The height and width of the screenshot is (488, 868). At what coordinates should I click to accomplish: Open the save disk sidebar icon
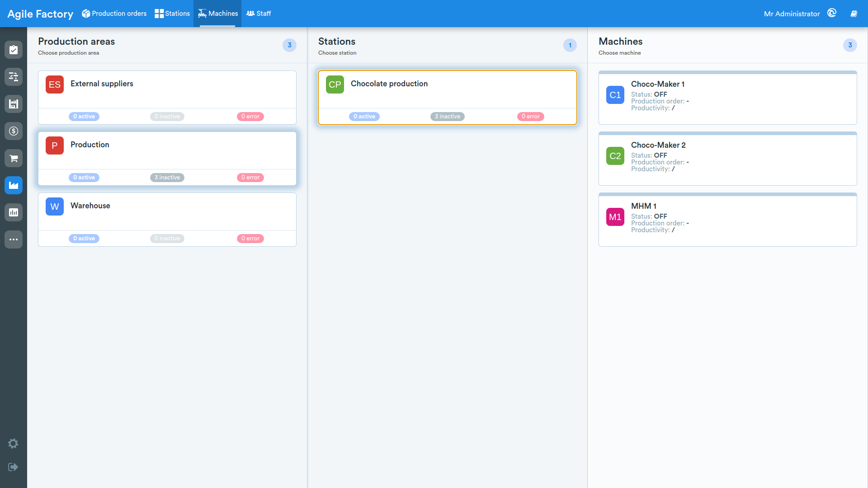tap(14, 104)
